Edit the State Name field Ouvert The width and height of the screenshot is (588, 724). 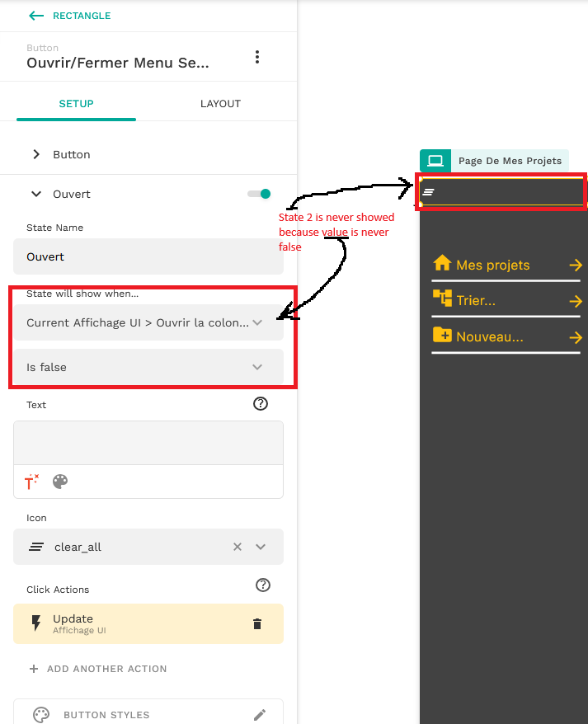[x=148, y=256]
